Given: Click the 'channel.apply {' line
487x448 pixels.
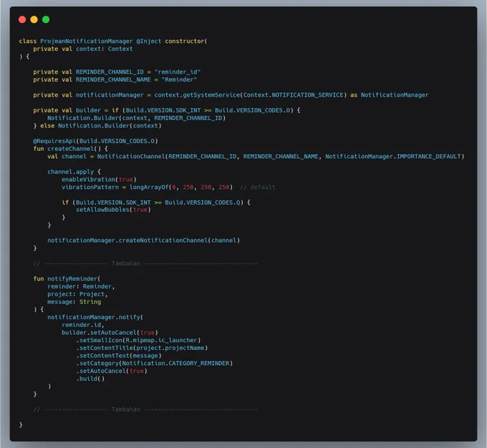Looking at the screenshot, I should tap(74, 172).
